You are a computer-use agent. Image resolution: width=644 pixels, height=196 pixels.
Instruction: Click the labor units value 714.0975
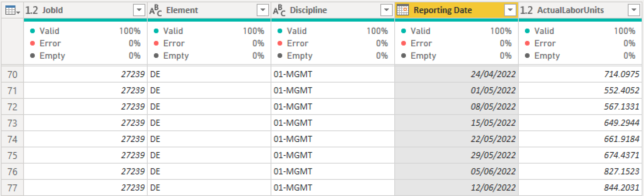(x=580, y=74)
